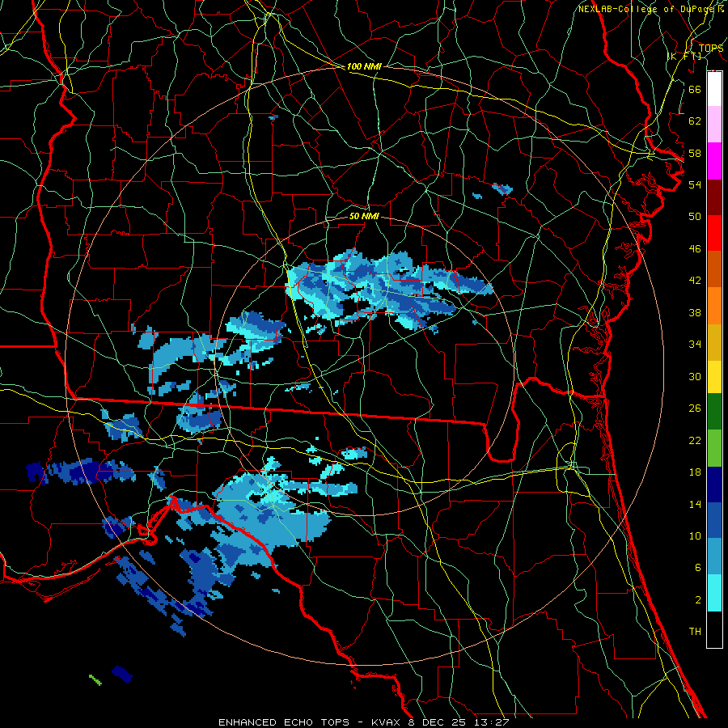The image size is (728, 728).
Task: Click the '22' legend value
Action: click(695, 440)
